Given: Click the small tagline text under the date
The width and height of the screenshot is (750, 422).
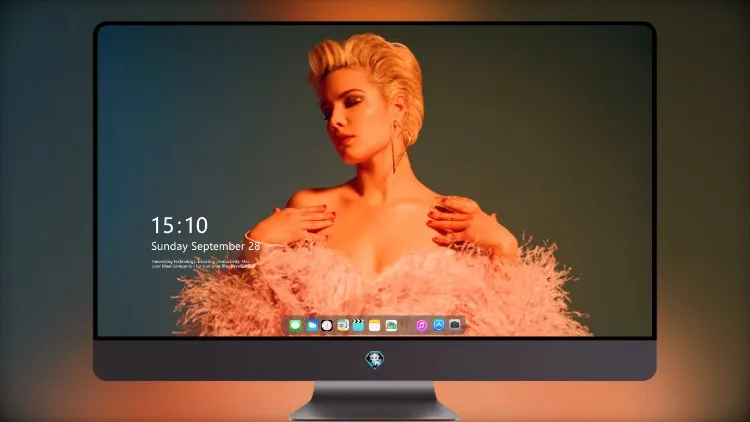Looking at the screenshot, I should 203,264.
